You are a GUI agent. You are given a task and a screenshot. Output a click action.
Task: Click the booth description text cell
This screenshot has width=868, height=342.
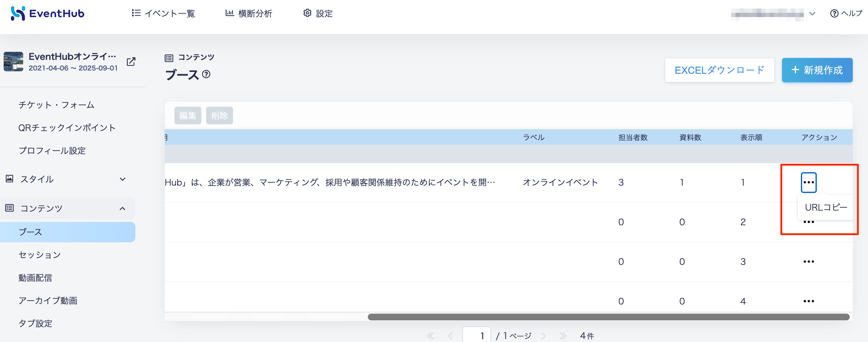point(330,183)
